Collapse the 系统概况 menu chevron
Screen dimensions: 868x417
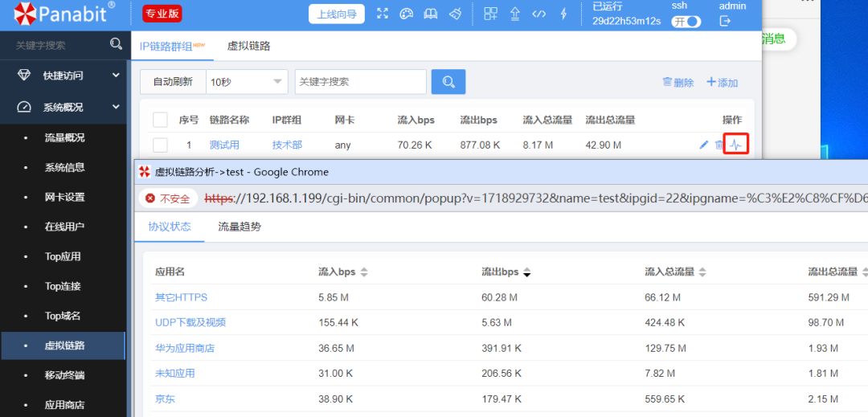click(116, 107)
